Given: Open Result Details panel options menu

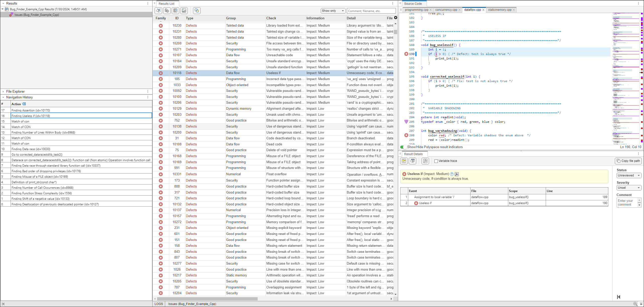Looking at the screenshot, I should point(638,154).
